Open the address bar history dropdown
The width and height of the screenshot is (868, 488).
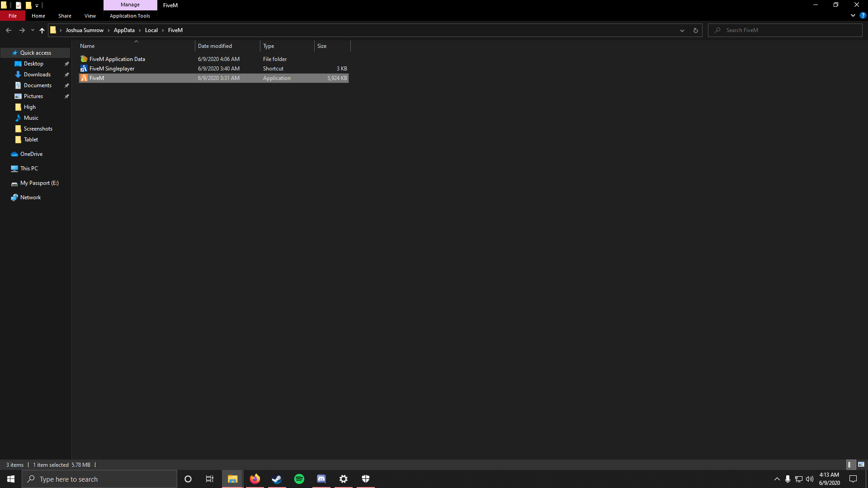coord(682,30)
